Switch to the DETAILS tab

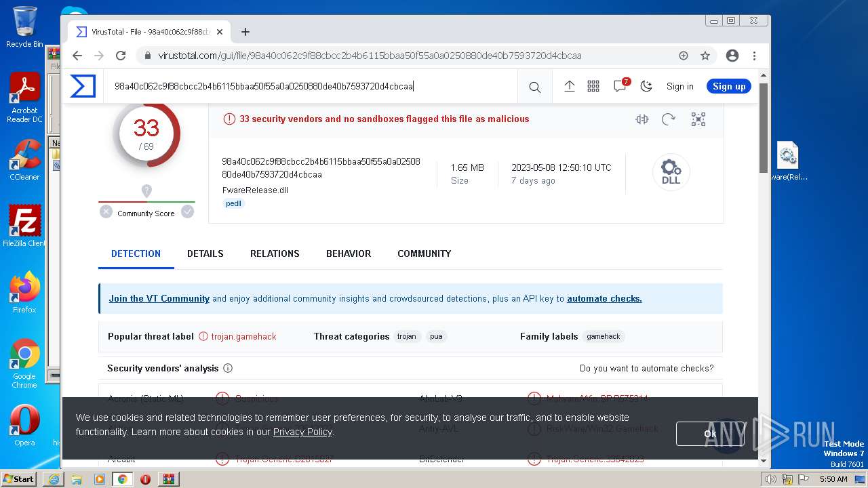[205, 253]
